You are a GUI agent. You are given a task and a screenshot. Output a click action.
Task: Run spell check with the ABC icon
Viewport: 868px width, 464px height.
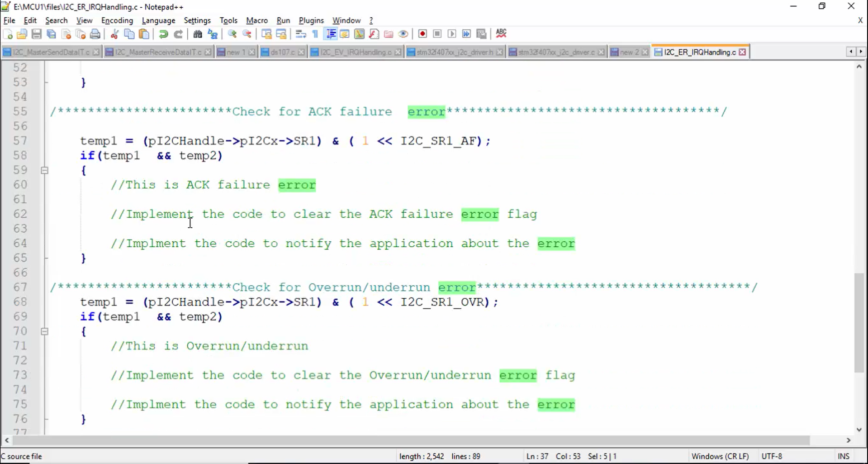point(501,33)
